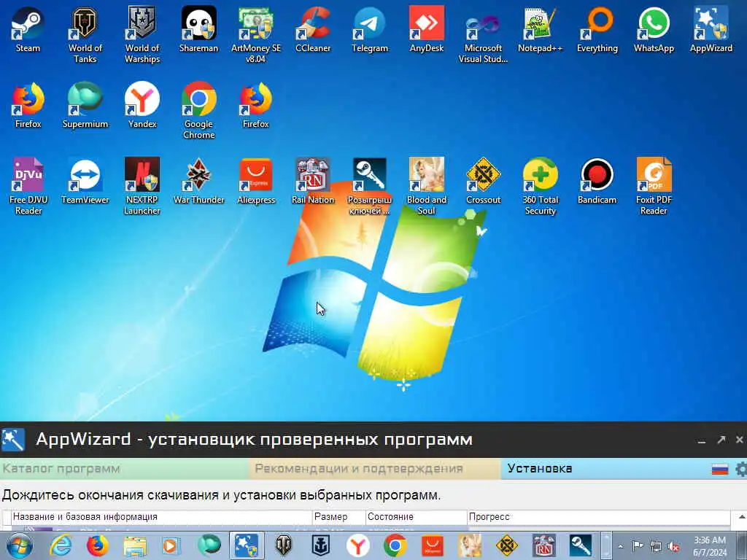This screenshot has height=560, width=747.
Task: Click the list scrollbar up arrow
Action: [x=742, y=517]
